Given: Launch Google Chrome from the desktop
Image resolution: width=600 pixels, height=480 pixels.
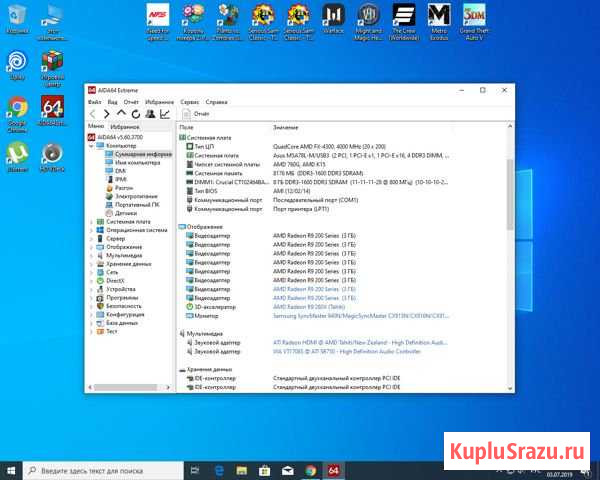Looking at the screenshot, I should point(17,114).
